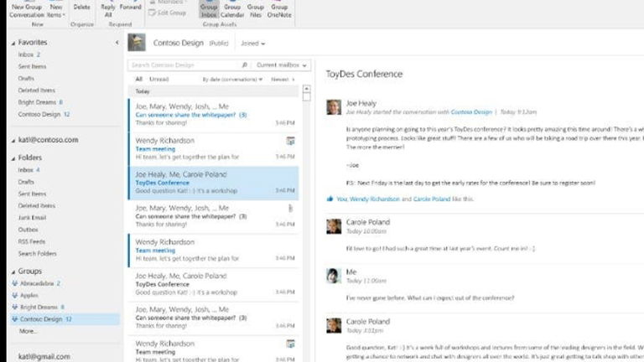Image resolution: width=644 pixels, height=362 pixels.
Task: Click Carole Poland's photo on the 1:01pm reply
Action: point(334,325)
